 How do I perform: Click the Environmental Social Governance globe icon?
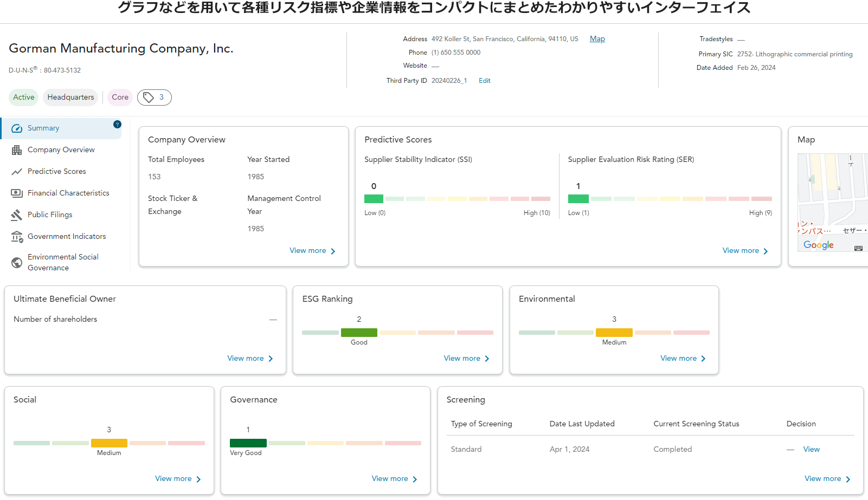coord(17,263)
